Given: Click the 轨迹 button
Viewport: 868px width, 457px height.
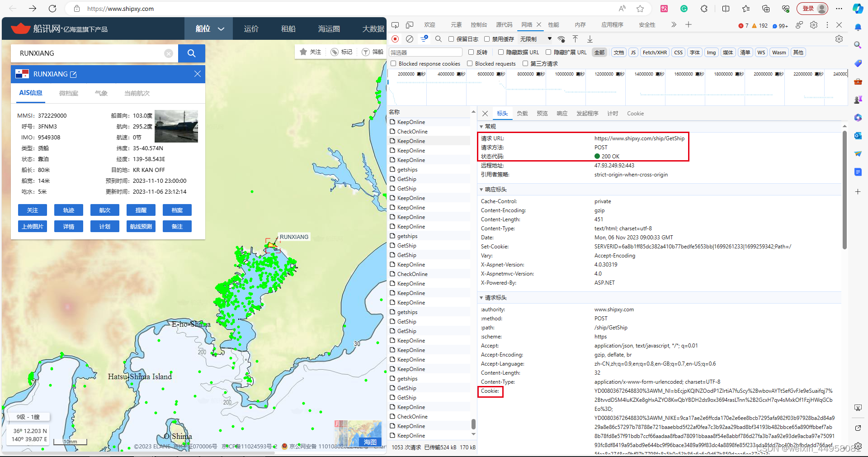Looking at the screenshot, I should point(69,210).
